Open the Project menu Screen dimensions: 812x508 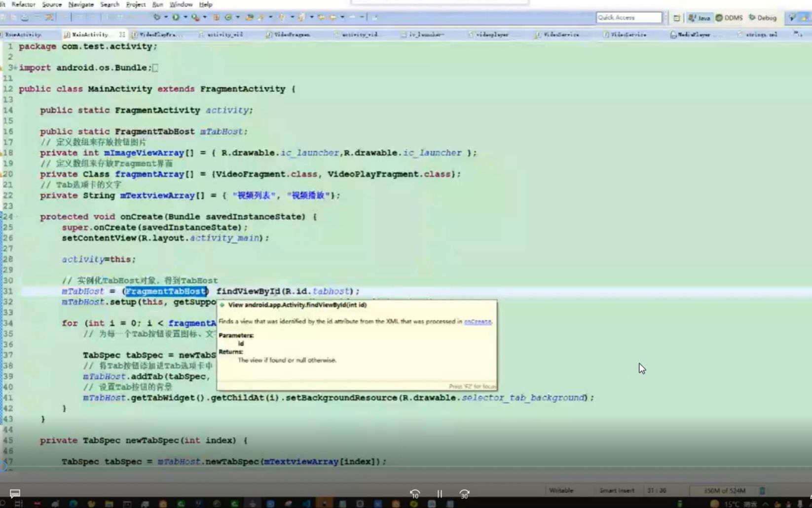point(136,4)
